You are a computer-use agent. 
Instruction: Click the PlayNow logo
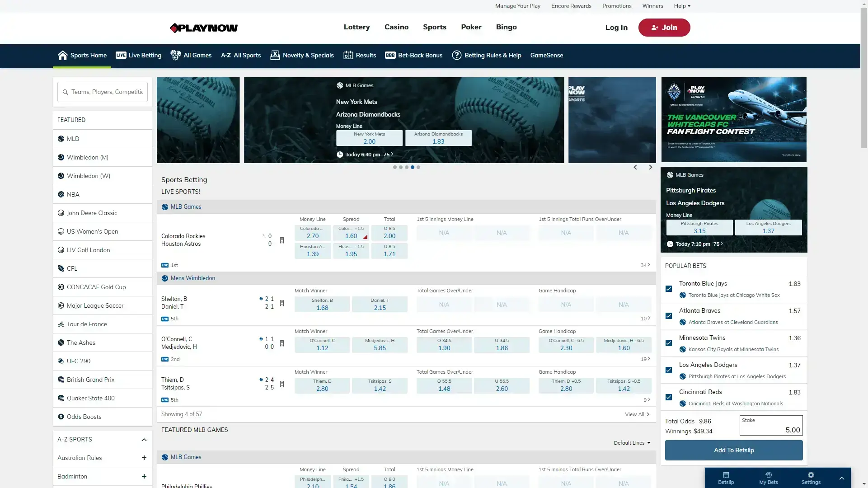(x=204, y=28)
